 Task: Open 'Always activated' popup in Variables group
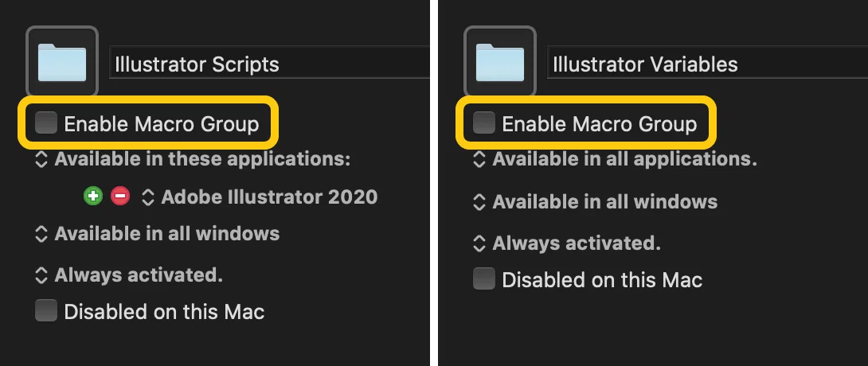(x=566, y=243)
